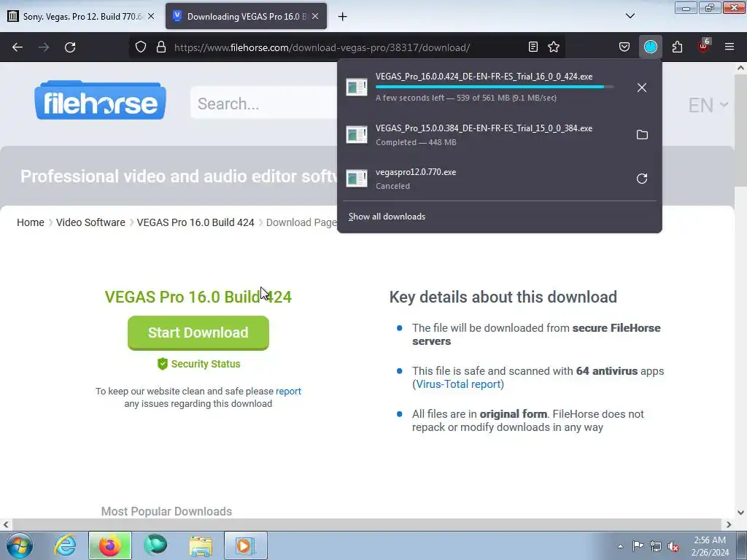Close the Sony Vegas Pro 12 tab

[151, 16]
